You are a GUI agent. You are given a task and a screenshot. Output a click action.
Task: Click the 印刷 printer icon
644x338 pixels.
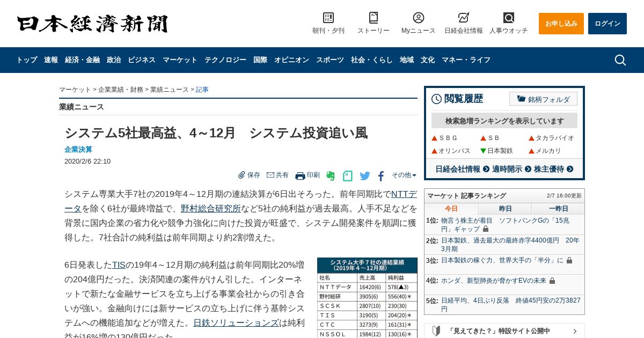300,175
